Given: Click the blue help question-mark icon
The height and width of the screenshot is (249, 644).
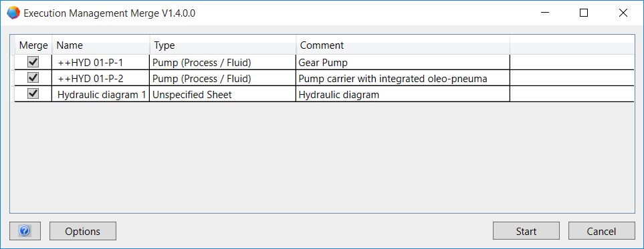Looking at the screenshot, I should pyautogui.click(x=25, y=231).
